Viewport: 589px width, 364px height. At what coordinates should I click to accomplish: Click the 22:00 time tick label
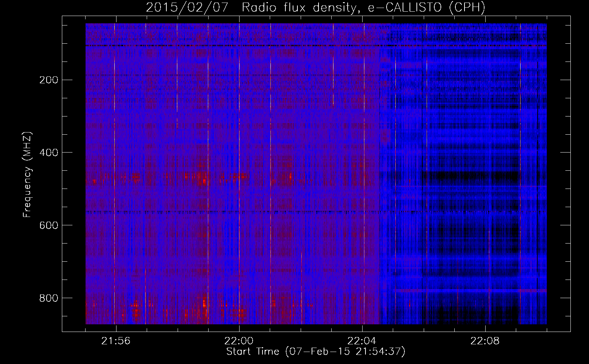click(239, 341)
